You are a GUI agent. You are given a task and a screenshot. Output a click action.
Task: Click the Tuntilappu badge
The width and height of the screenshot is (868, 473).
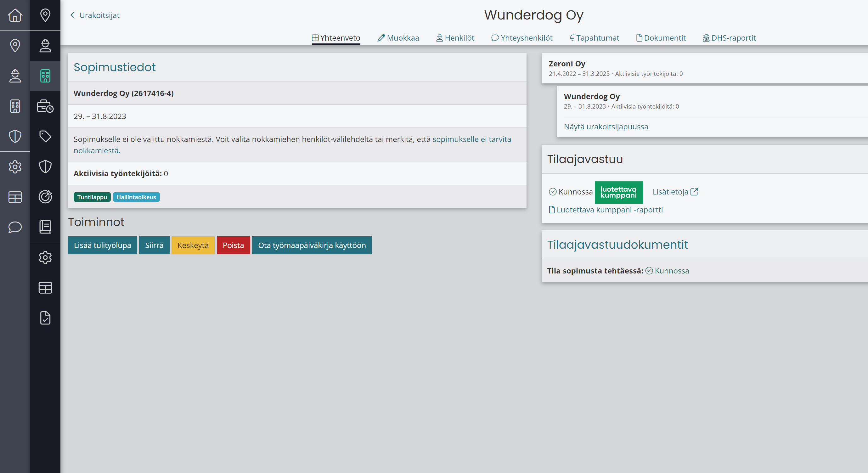pyautogui.click(x=92, y=197)
